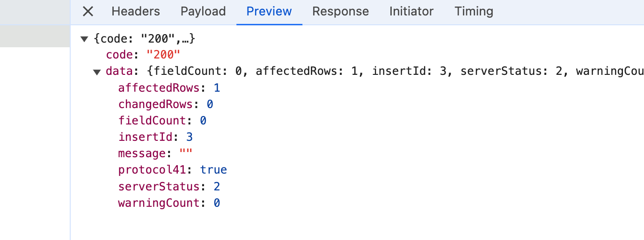Switch to the Headers tab
This screenshot has height=240, width=644.
click(x=136, y=12)
